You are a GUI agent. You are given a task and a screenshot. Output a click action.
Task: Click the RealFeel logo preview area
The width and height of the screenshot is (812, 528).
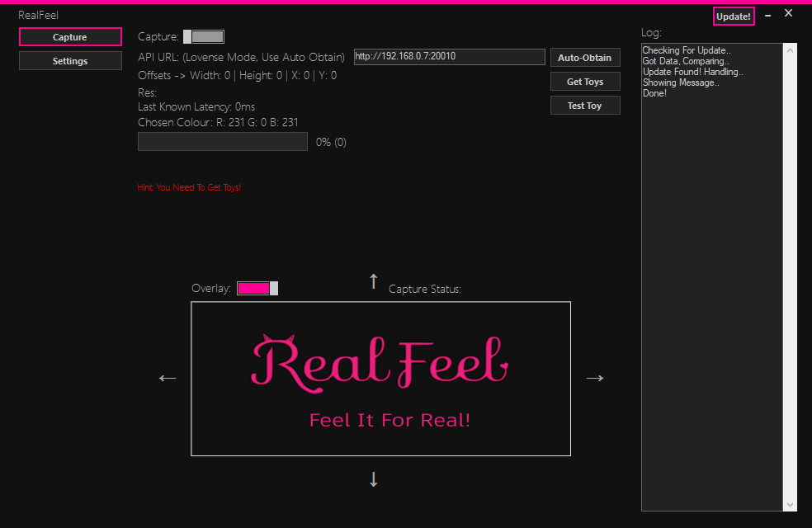point(380,379)
